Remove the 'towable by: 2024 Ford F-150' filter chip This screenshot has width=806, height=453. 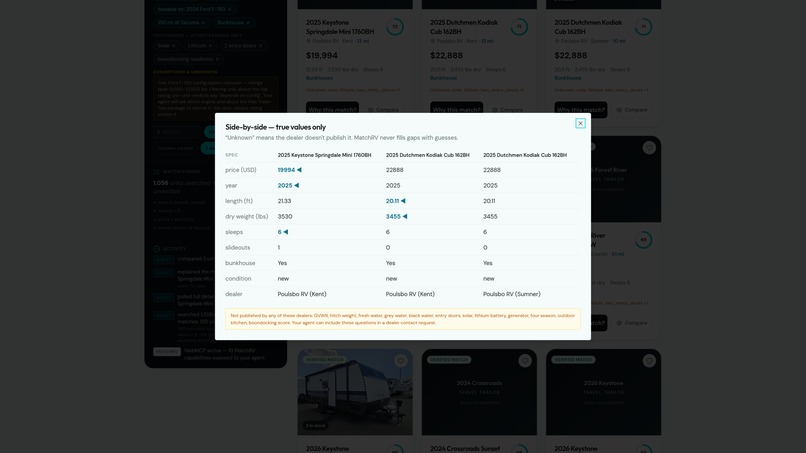tap(230, 9)
